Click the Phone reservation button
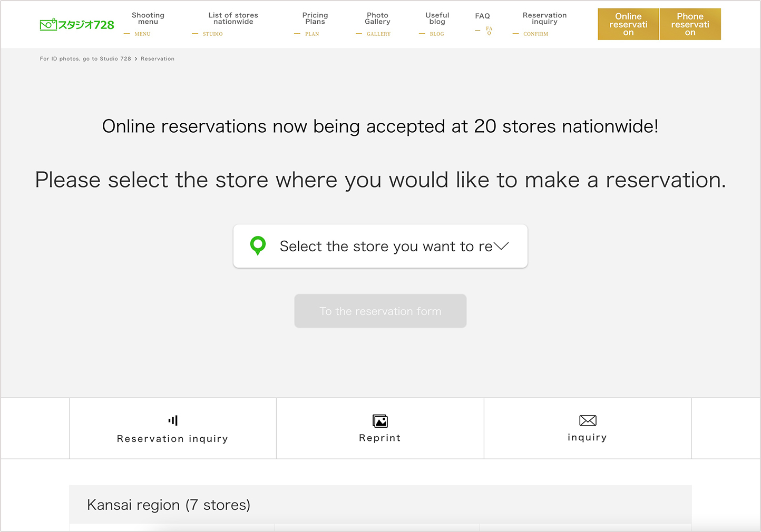This screenshot has height=532, width=761. (690, 24)
